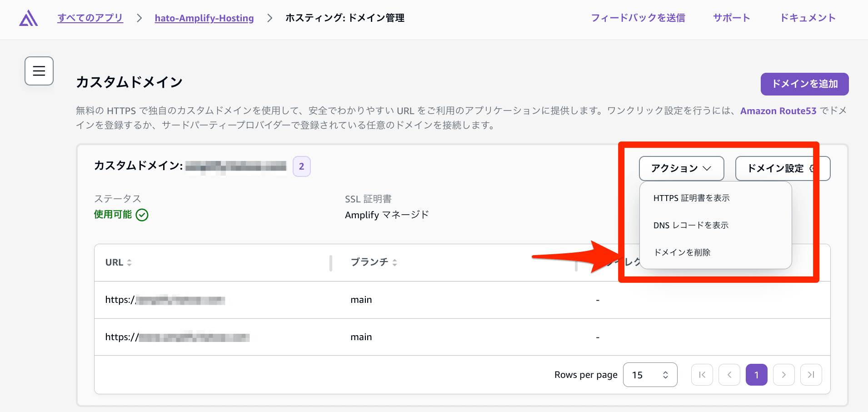Follow the Amazon Route53 link
This screenshot has width=868, height=412.
[778, 111]
